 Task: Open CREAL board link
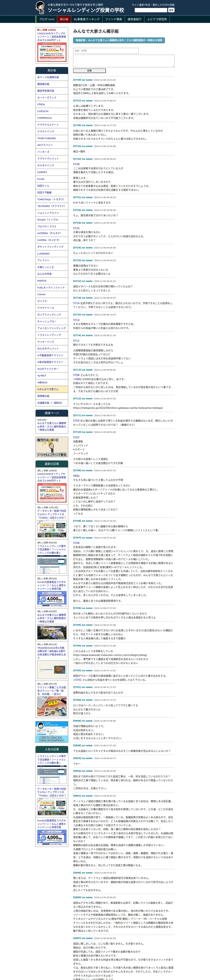52,104
